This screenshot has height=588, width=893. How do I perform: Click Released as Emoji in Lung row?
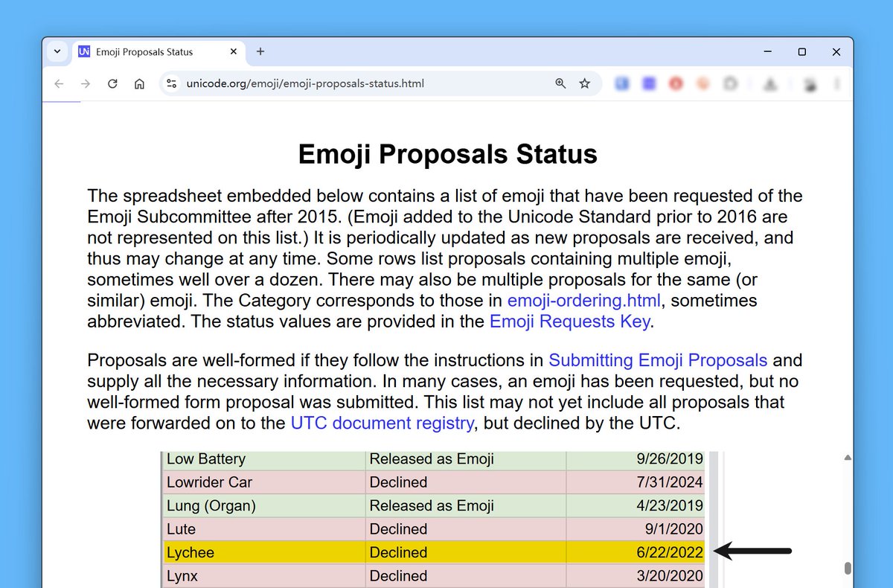pos(466,505)
